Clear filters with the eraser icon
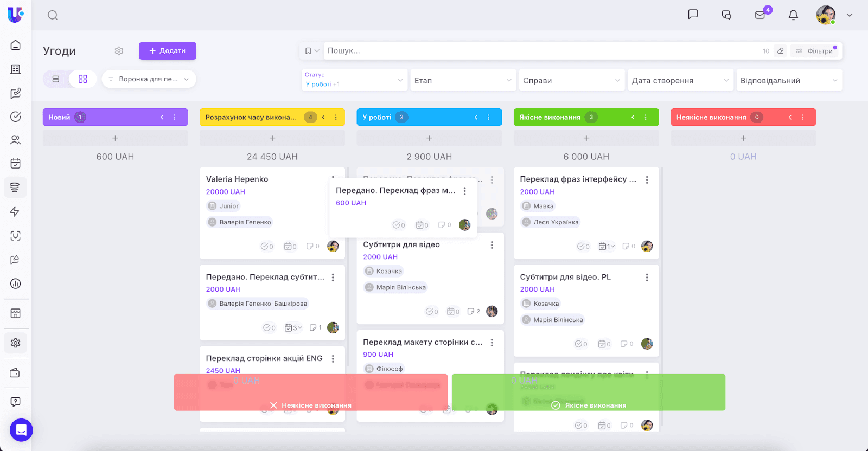 click(781, 51)
